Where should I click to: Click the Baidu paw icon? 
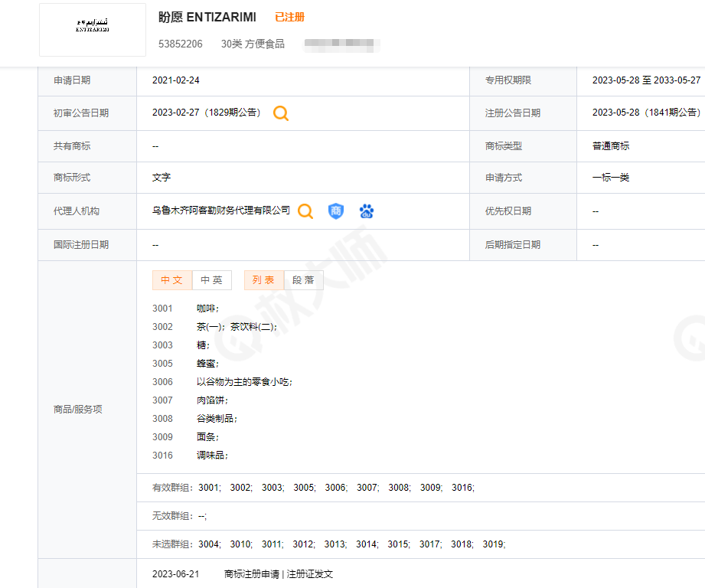tap(367, 211)
